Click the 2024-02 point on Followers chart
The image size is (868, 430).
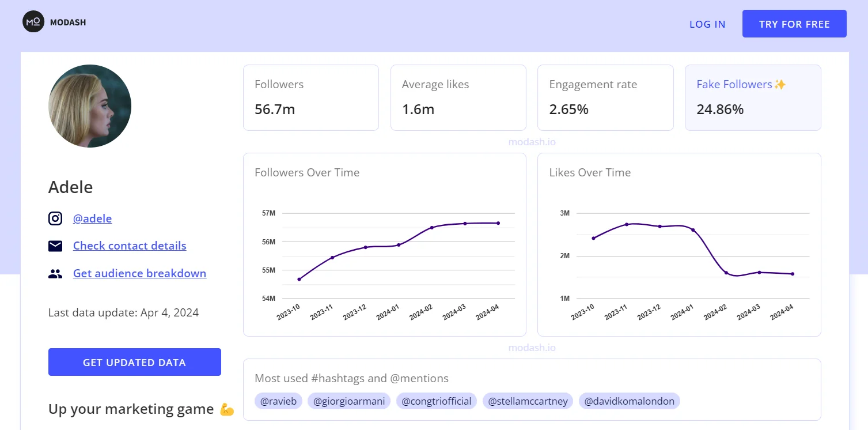click(x=432, y=228)
